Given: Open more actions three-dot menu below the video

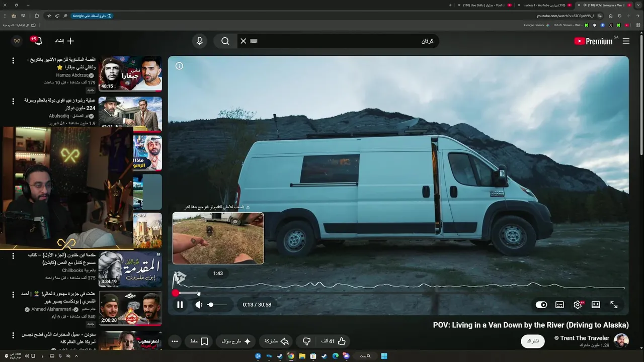Looking at the screenshot, I should click(x=175, y=341).
